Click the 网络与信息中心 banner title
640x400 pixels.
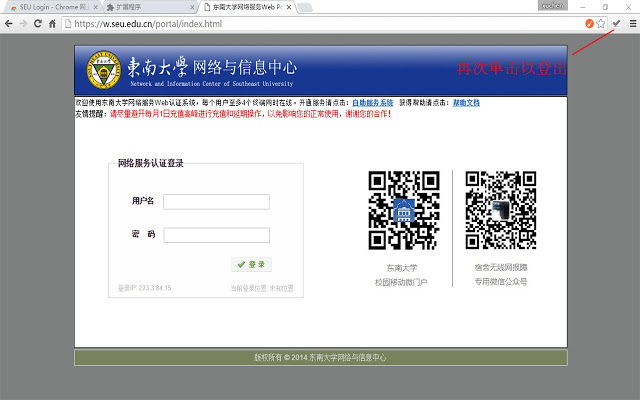[245, 67]
